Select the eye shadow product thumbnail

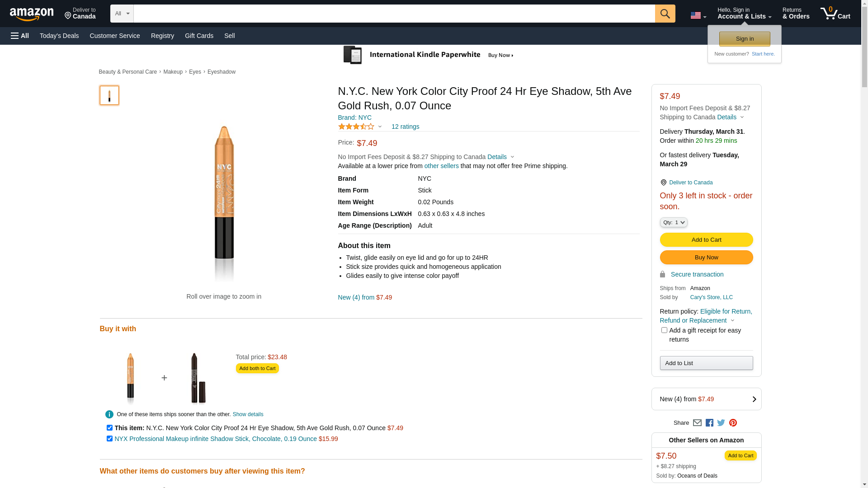(x=109, y=95)
